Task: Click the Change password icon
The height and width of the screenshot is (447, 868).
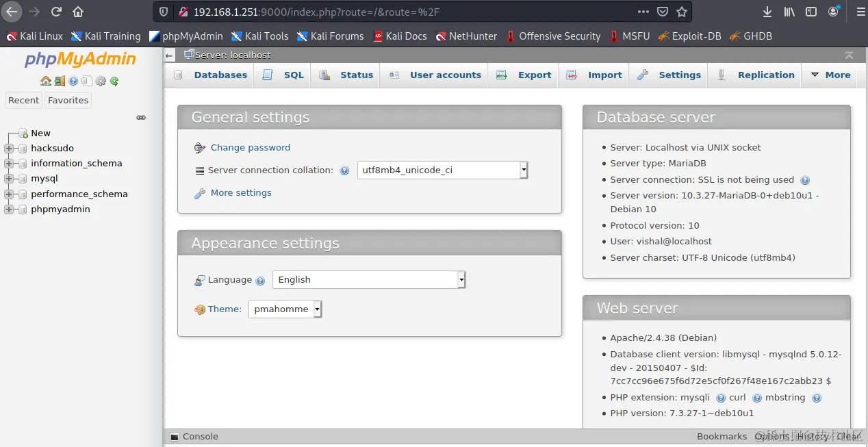Action: coord(200,148)
